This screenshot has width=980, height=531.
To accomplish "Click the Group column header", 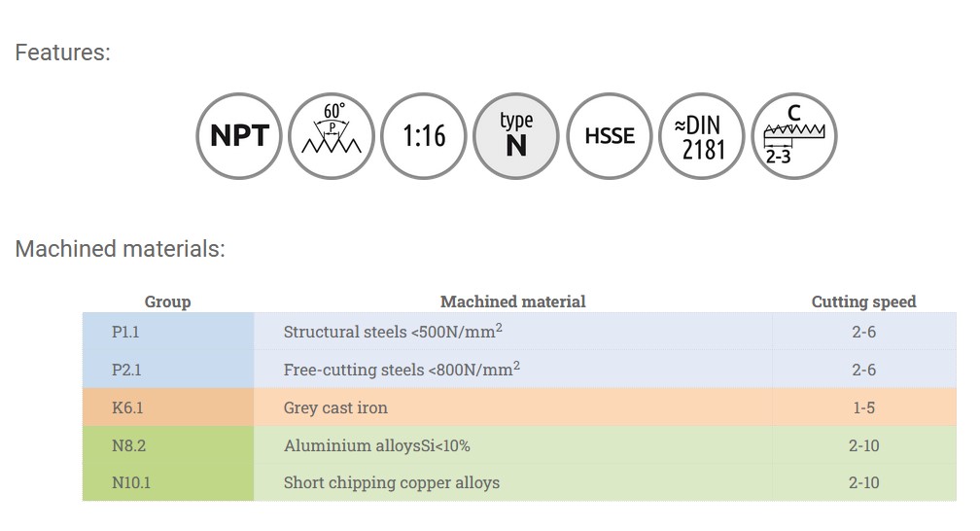I will (x=167, y=301).
